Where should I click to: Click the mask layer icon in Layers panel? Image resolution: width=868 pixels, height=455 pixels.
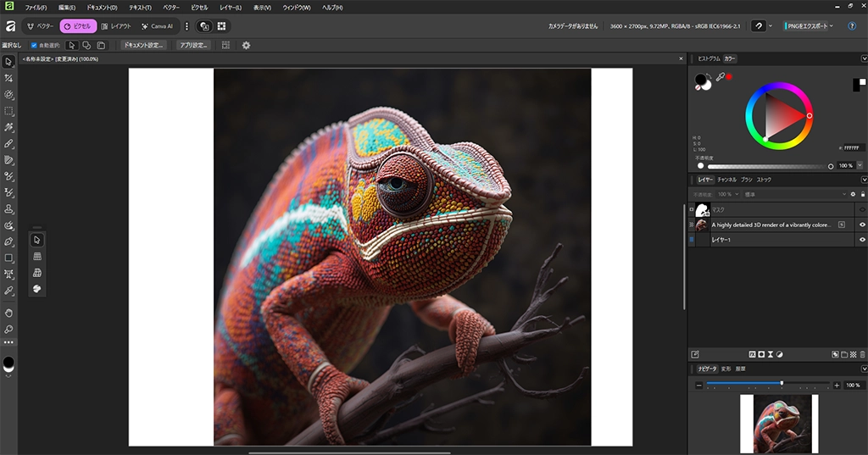[x=761, y=354]
